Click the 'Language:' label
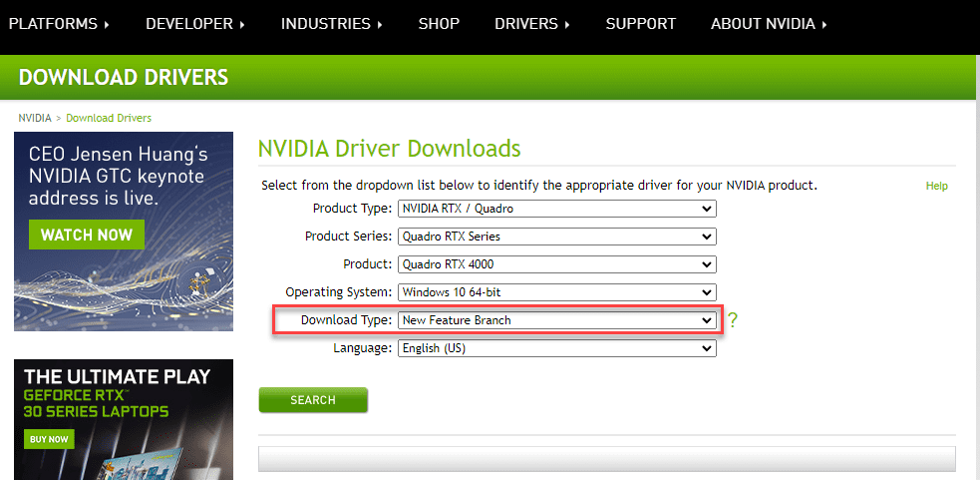Viewport: 980px width, 480px height. tap(363, 348)
